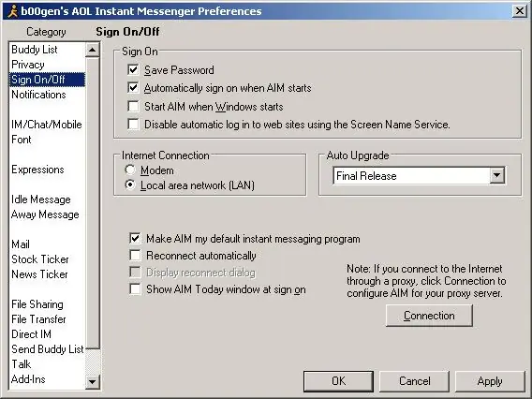Click the Connection button
This screenshot has width=532, height=399.
click(429, 316)
